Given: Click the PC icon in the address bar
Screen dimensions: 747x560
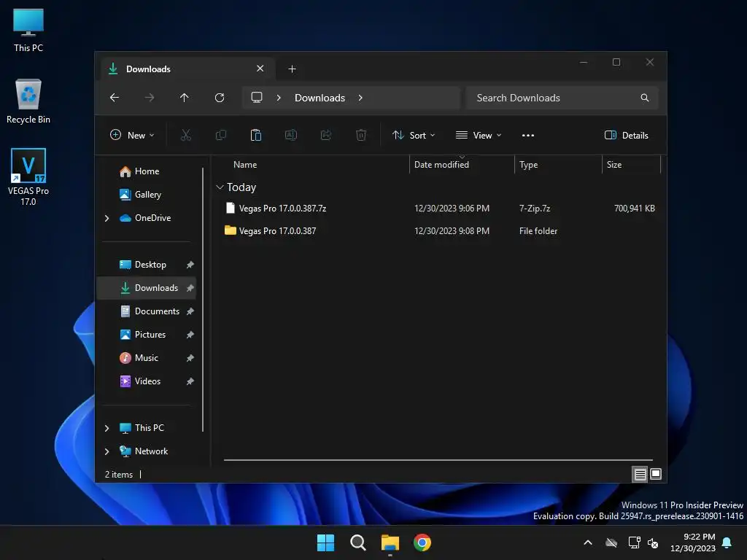Looking at the screenshot, I should pyautogui.click(x=257, y=98).
